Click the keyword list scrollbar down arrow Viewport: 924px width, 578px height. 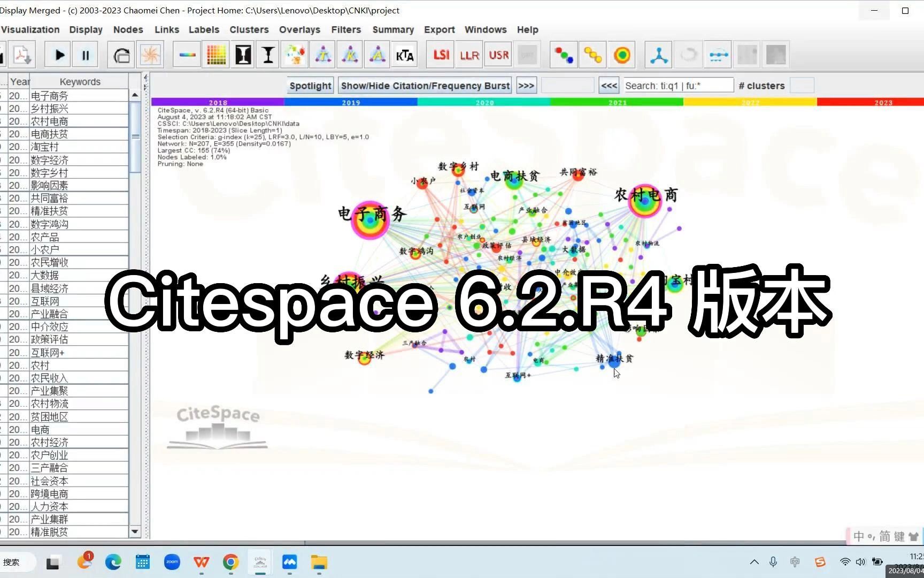pos(135,532)
